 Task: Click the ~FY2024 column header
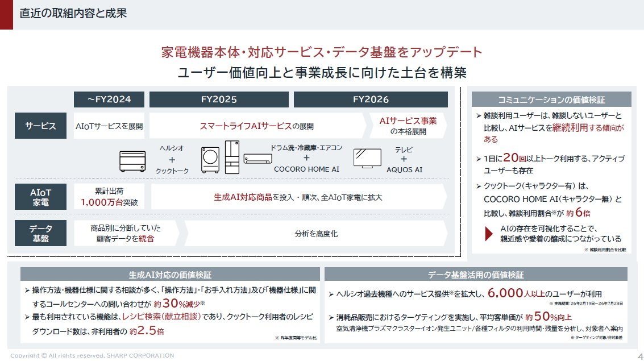coord(109,99)
